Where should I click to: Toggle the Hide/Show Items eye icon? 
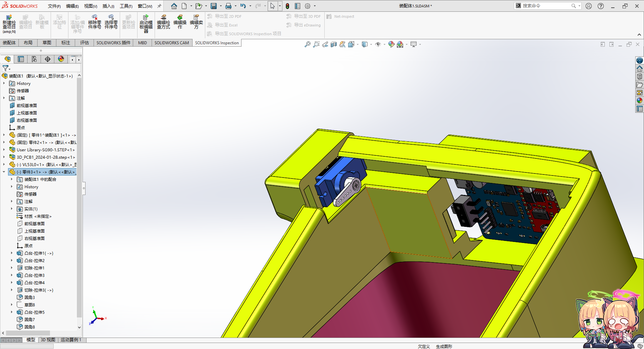(x=378, y=44)
